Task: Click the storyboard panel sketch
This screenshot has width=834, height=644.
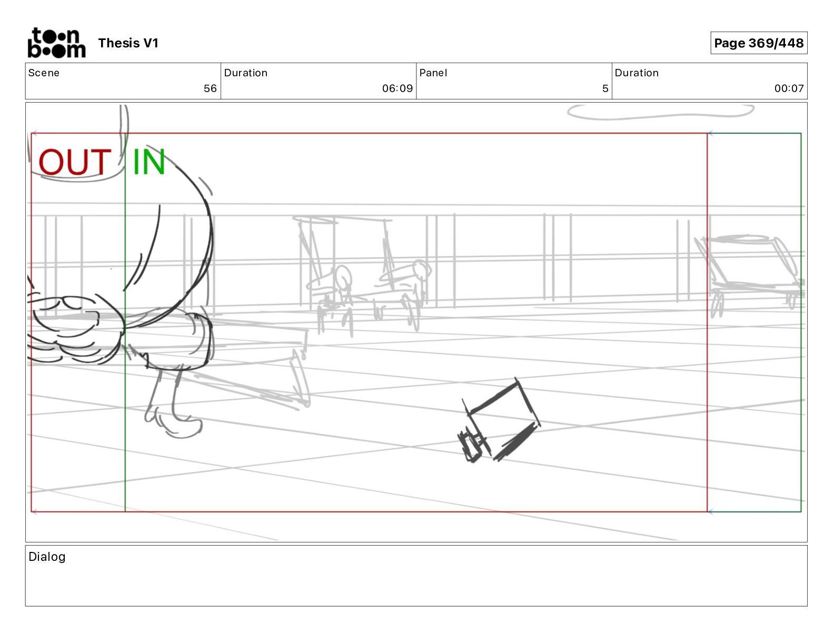Action: [x=416, y=322]
